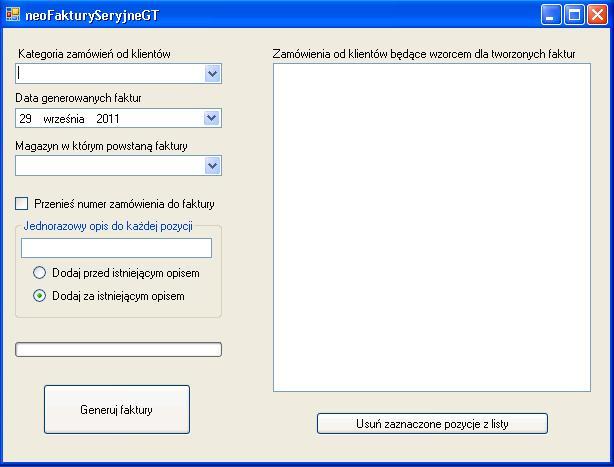Open the Kategoria zamówień od klientów dropdown arrow
Image resolution: width=614 pixels, height=467 pixels.
(x=212, y=74)
